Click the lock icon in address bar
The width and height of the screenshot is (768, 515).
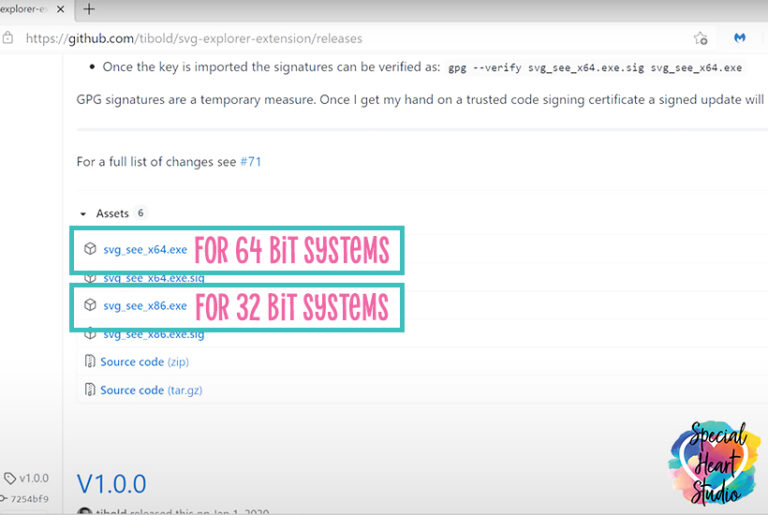pos(8,38)
